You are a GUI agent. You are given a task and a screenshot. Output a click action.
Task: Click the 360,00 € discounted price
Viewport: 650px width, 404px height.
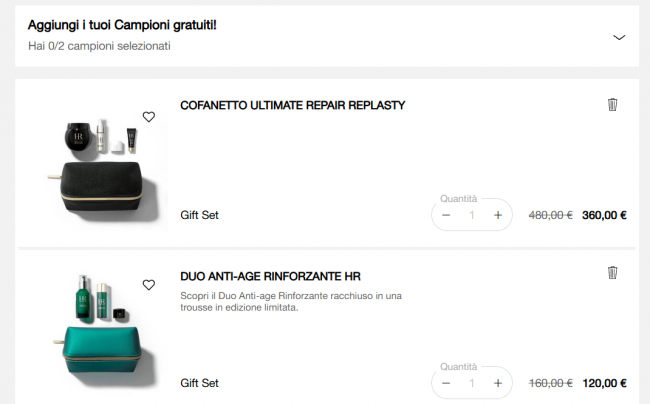tap(604, 215)
